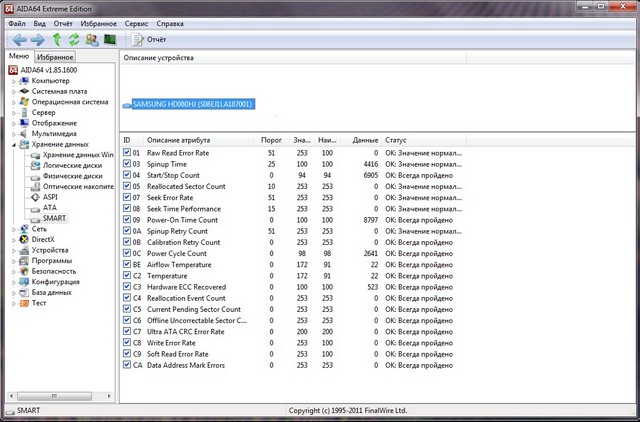Click the tree panel horizontal scrollbar thumb
The image size is (640, 422).
point(54,396)
